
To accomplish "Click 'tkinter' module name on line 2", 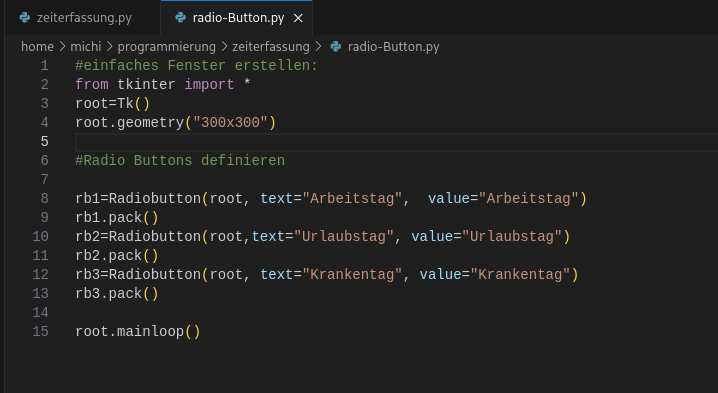I will click(146, 85).
